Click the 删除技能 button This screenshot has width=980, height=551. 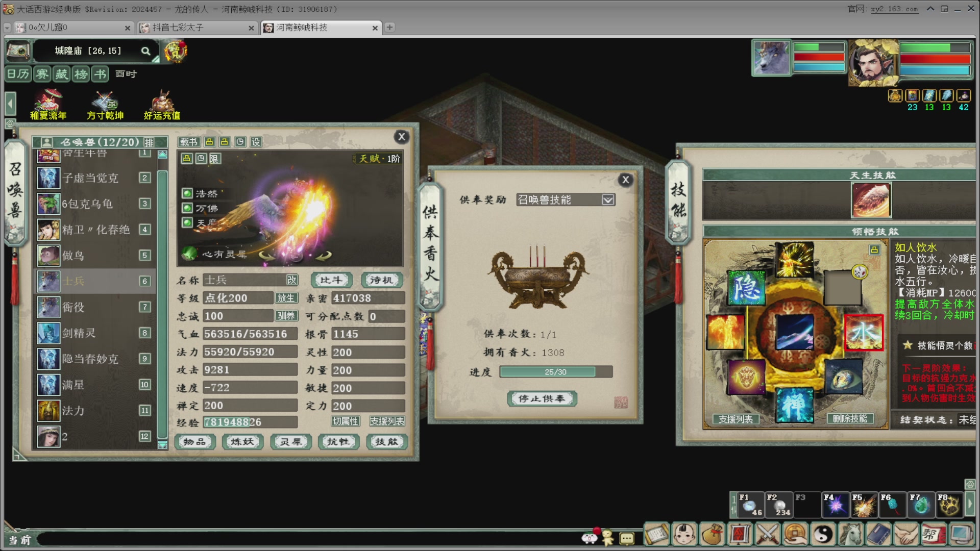pyautogui.click(x=850, y=419)
